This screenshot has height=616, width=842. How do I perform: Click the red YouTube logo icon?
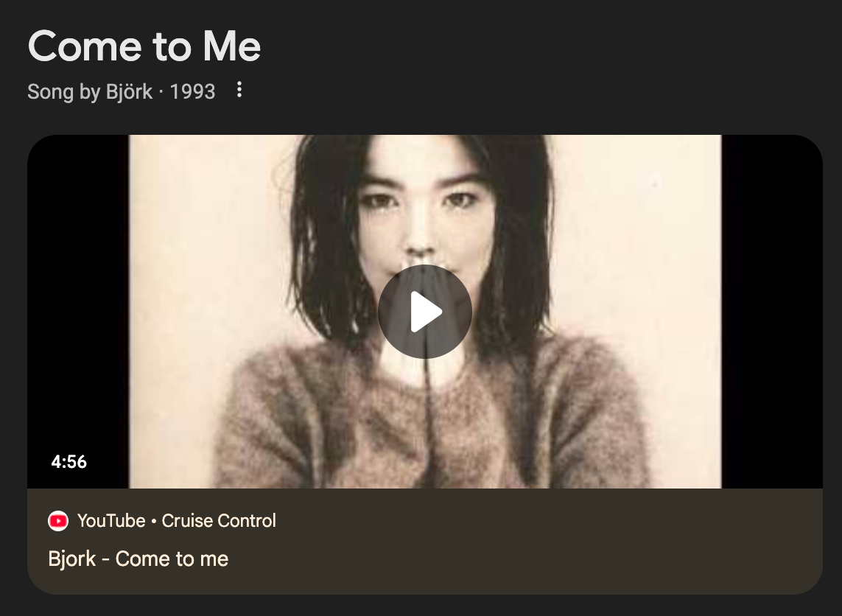click(58, 521)
